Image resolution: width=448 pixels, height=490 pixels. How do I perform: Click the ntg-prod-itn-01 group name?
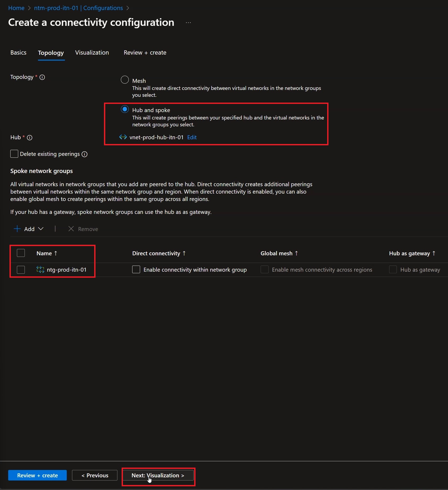tap(67, 270)
